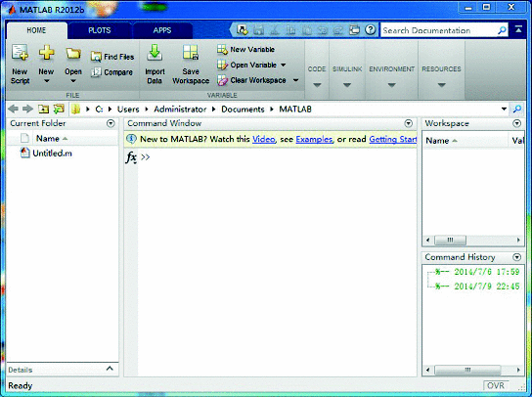
Task: Open Current Folder panel actions menu
Action: 111,123
